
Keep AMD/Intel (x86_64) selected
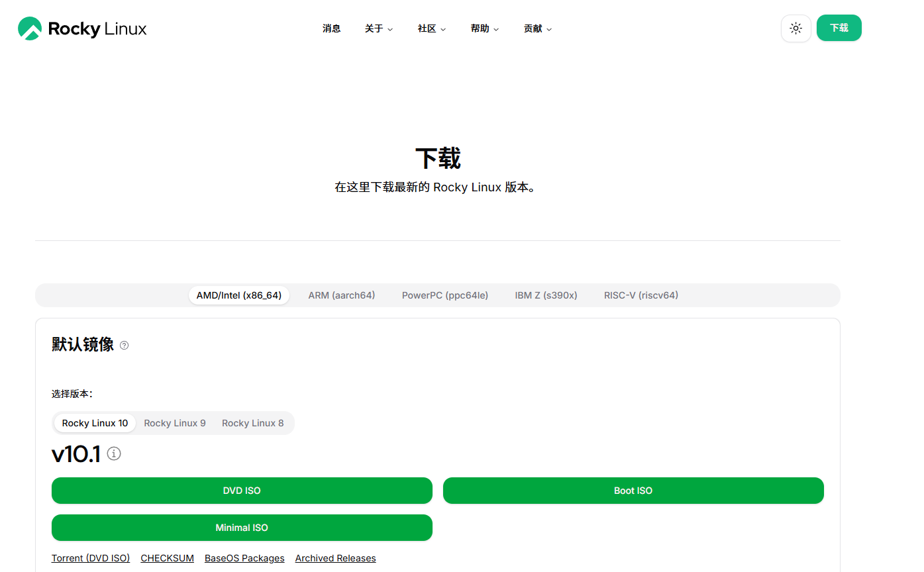239,295
